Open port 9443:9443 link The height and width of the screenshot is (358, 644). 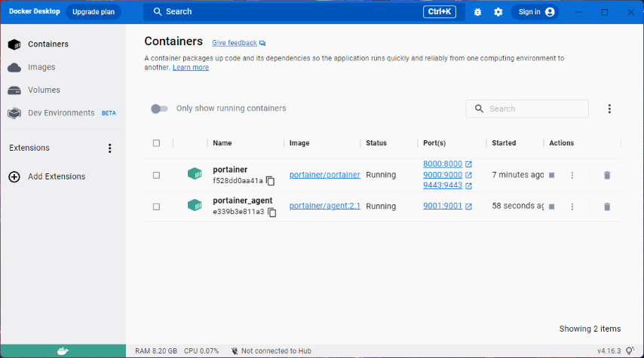tap(443, 185)
